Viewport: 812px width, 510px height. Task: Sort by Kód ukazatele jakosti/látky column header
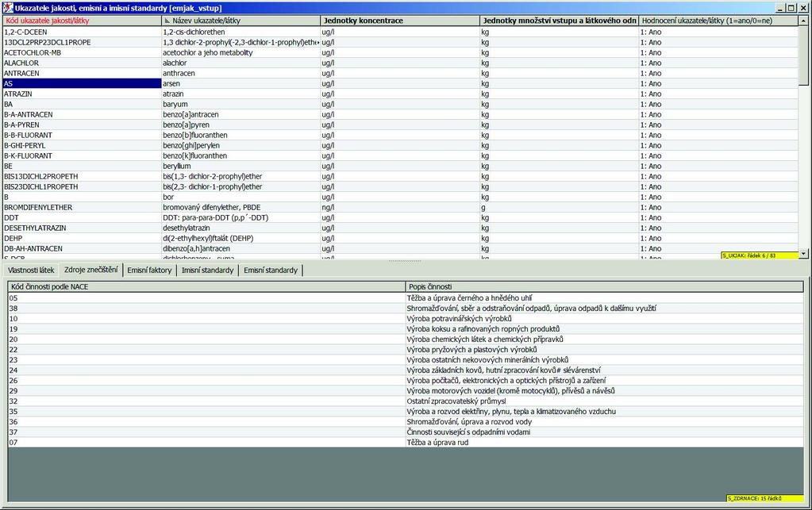82,21
